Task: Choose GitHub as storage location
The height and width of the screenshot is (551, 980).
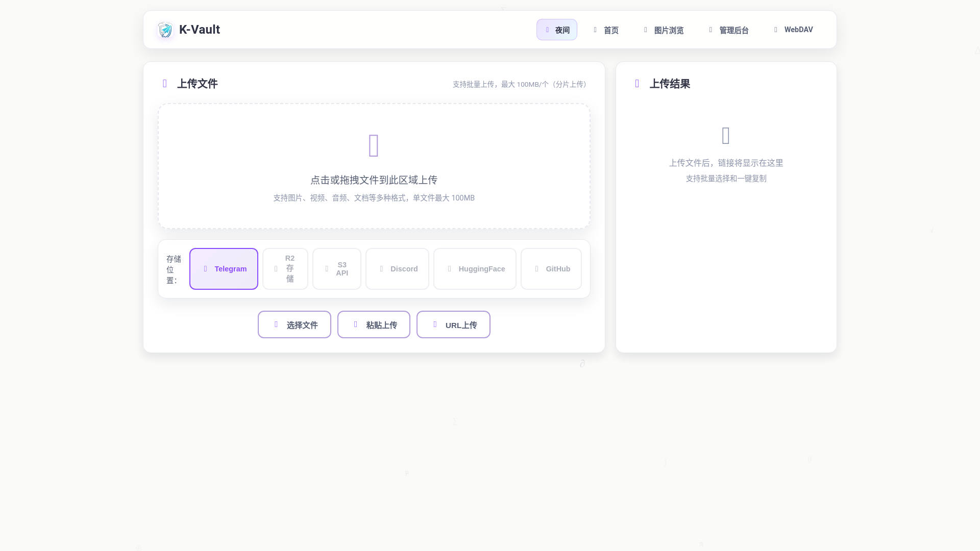Action: (551, 269)
